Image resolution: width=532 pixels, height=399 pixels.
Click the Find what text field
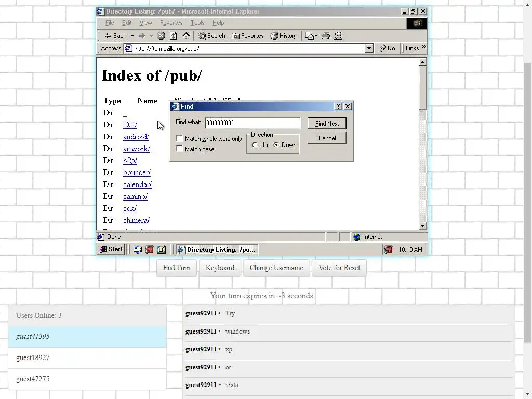pyautogui.click(x=253, y=123)
